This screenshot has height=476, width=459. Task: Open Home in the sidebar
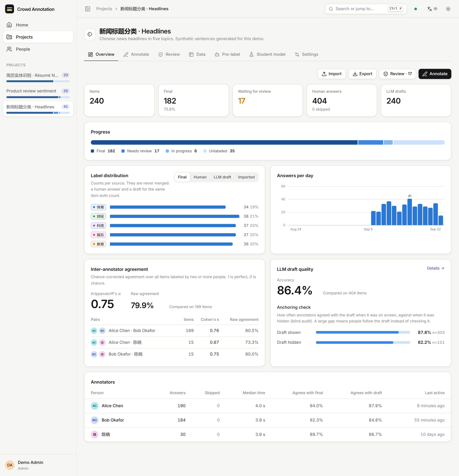38,25
